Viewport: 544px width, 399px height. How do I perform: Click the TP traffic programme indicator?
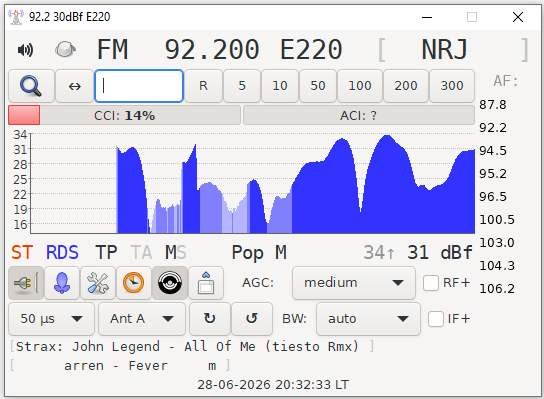pyautogui.click(x=106, y=253)
